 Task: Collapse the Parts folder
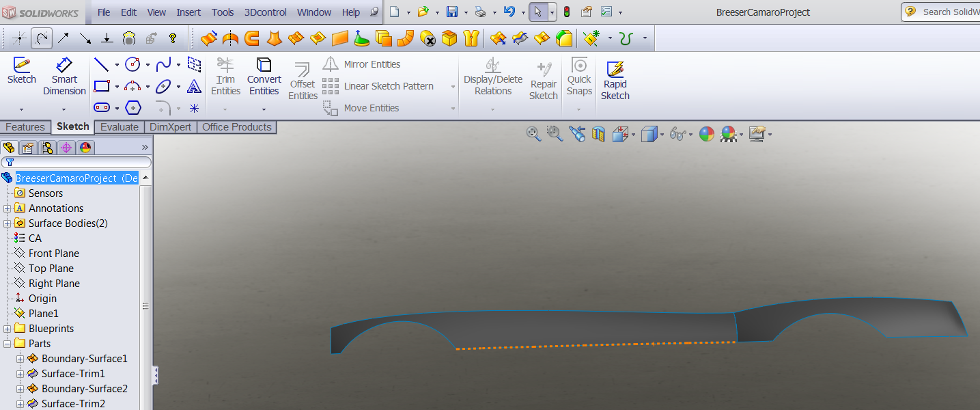pyautogui.click(x=8, y=344)
